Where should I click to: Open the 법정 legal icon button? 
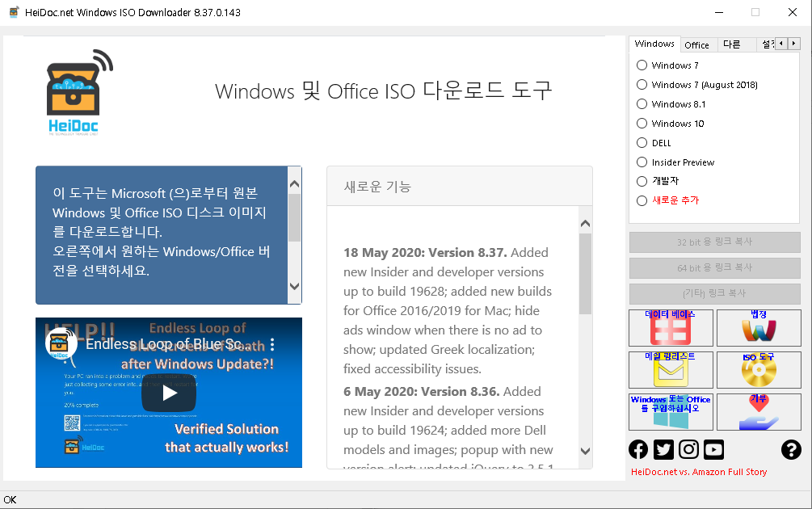tap(759, 328)
